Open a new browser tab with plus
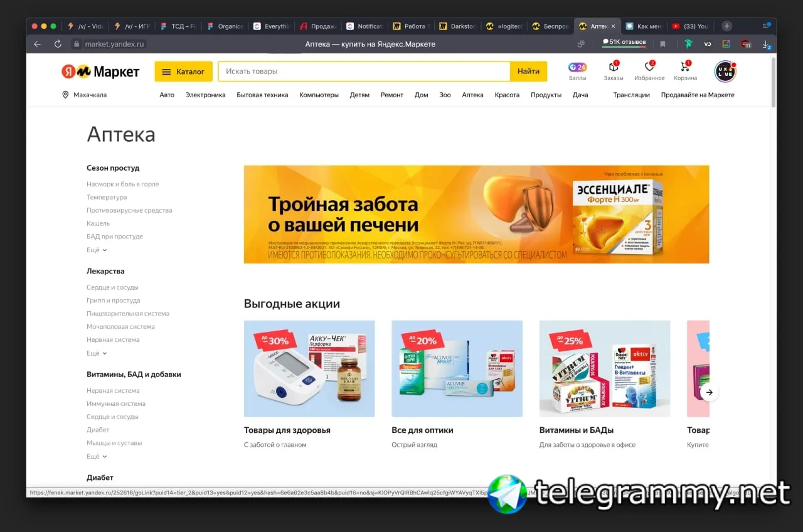Viewport: 803px width, 532px height. 726,26
